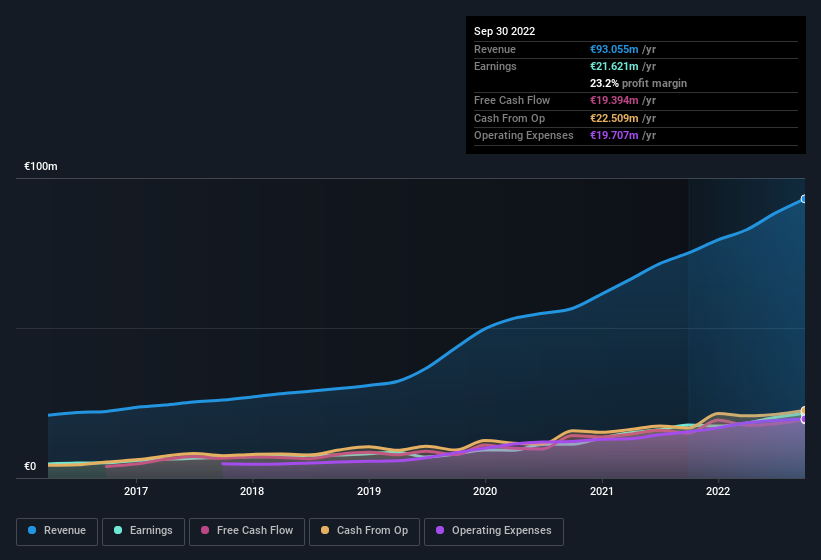Click the €93.055m revenue value

(614, 49)
